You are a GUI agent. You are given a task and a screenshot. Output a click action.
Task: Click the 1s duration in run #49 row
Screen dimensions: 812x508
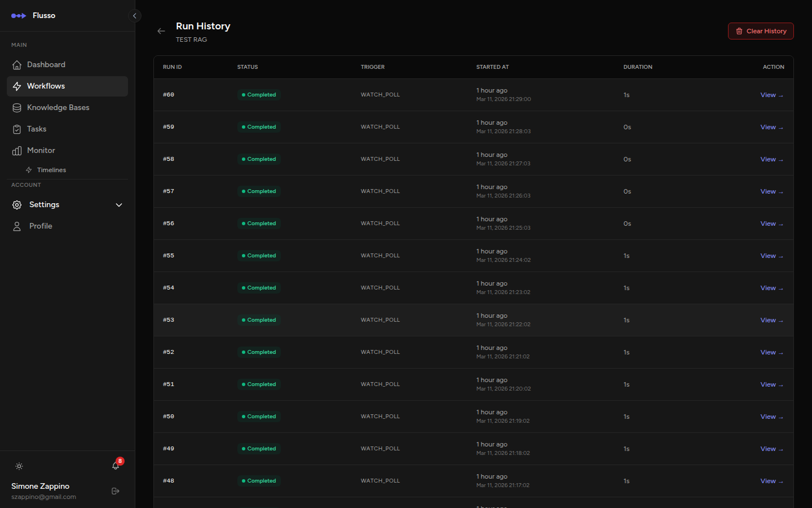[x=626, y=449]
